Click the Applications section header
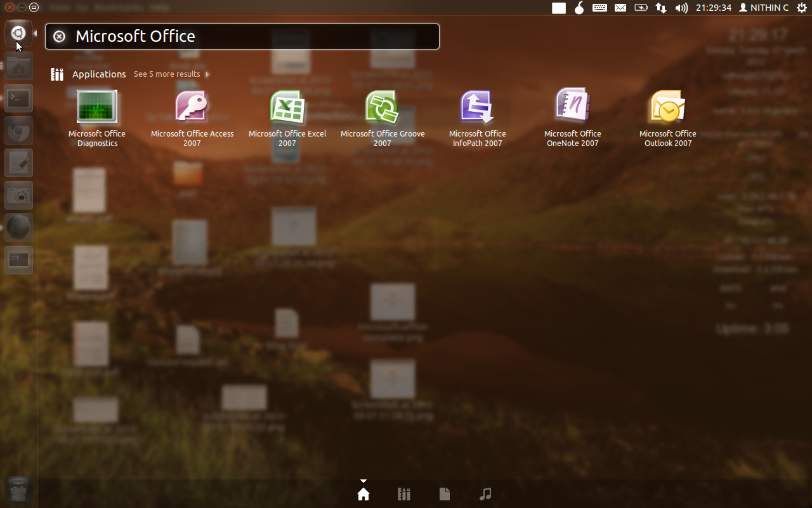Image resolution: width=812 pixels, height=508 pixels. click(x=99, y=74)
